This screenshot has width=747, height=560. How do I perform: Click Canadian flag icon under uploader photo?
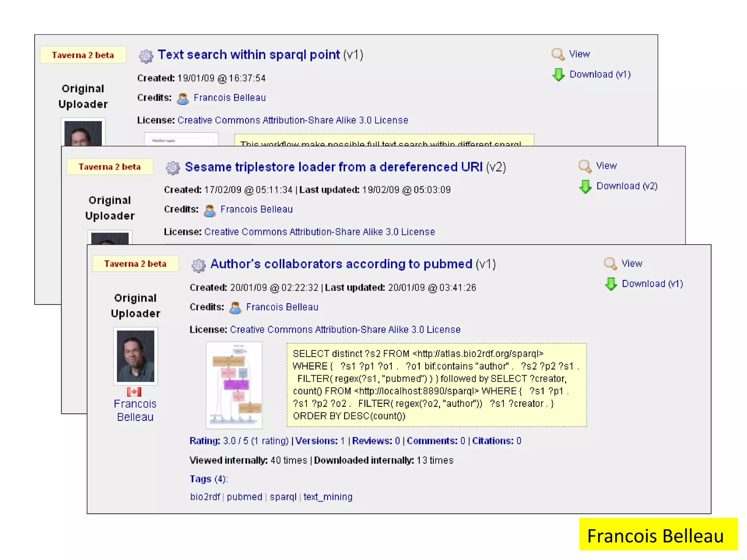(x=134, y=392)
